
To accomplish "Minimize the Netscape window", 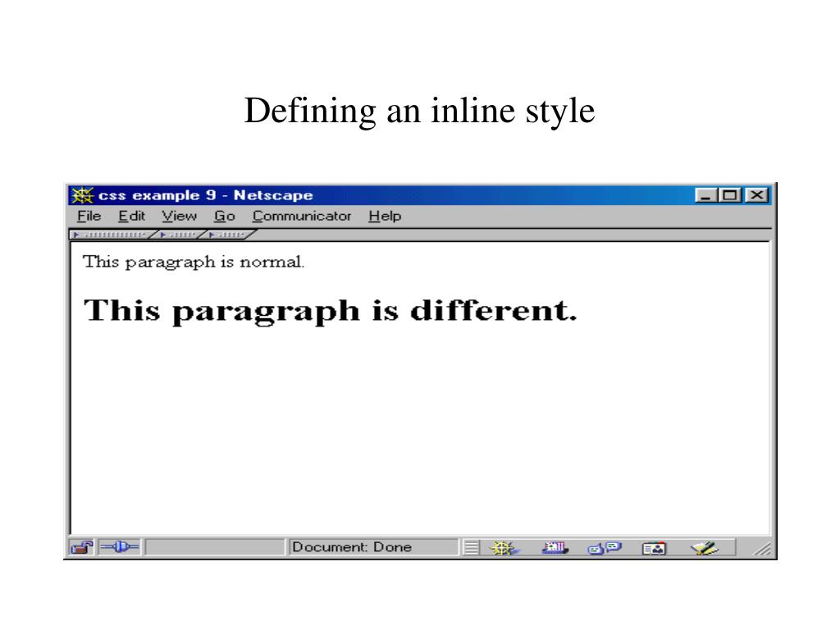I will [705, 195].
